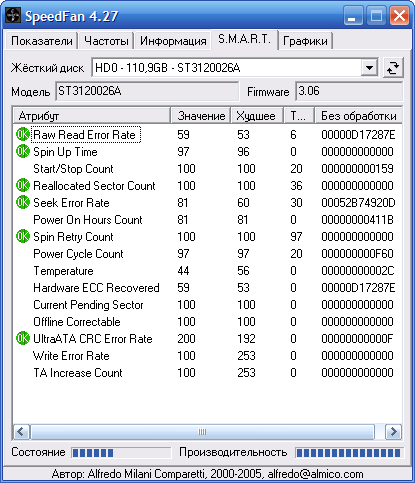Viewport: 415px width, 483px height.
Task: Sort by the Худшее column header
Action: [257, 116]
